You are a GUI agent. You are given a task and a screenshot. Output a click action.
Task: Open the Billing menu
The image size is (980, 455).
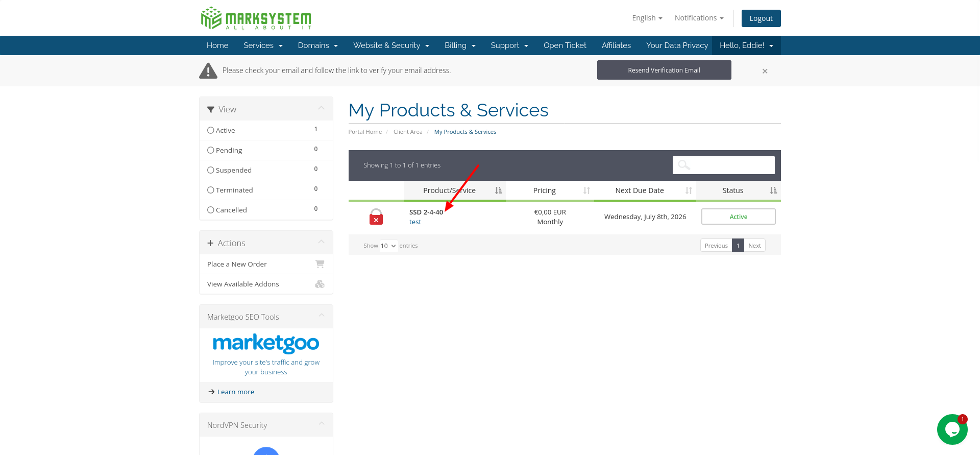pos(460,45)
